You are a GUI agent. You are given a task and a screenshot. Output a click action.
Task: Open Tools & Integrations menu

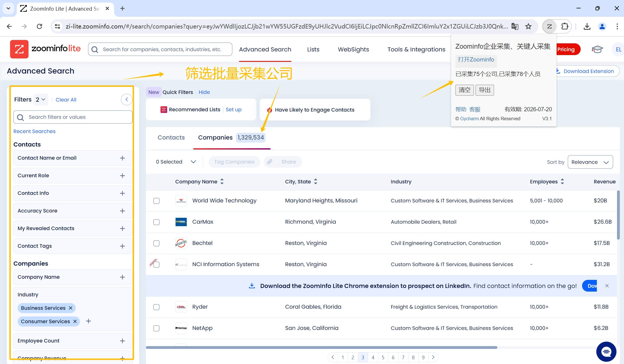coord(416,49)
